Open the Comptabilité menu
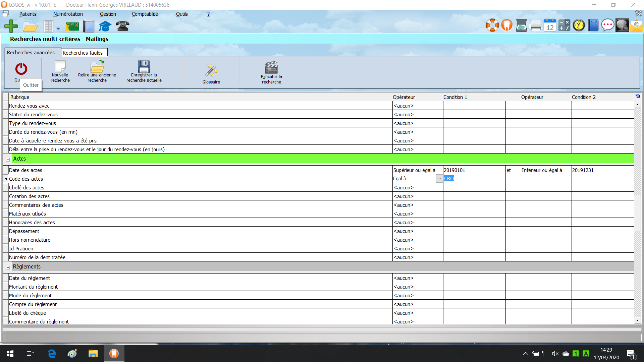The width and height of the screenshot is (644, 362). 145,14
